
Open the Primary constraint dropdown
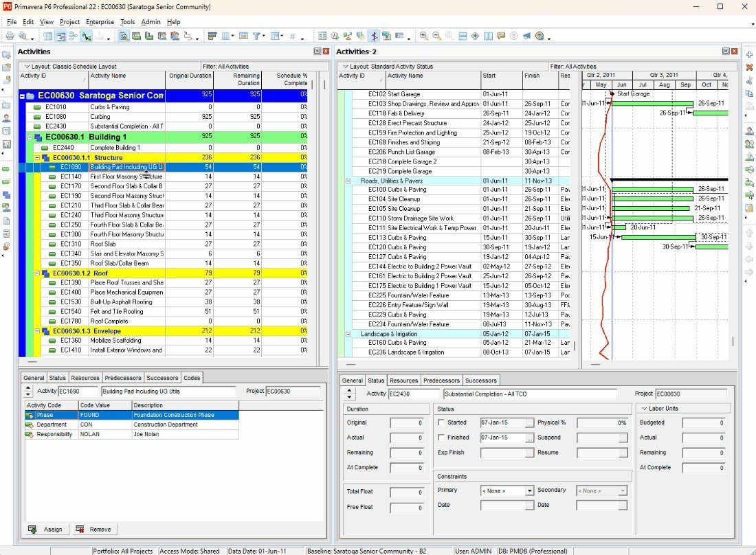click(529, 491)
